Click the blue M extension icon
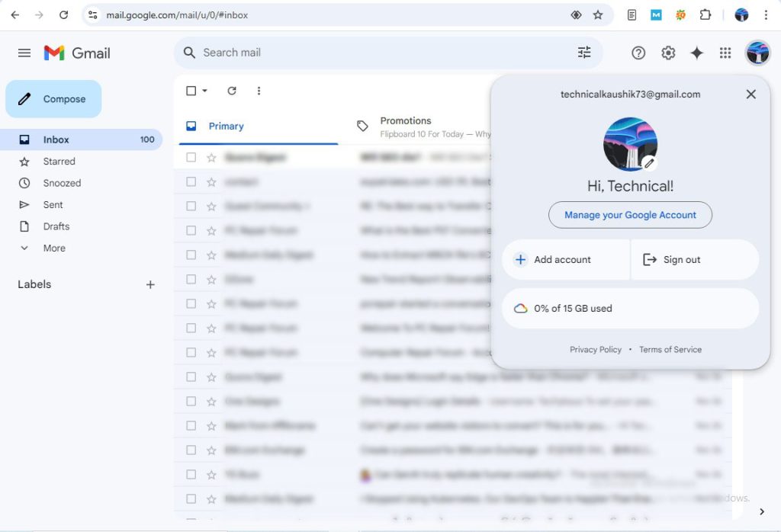781x532 pixels. (x=656, y=15)
